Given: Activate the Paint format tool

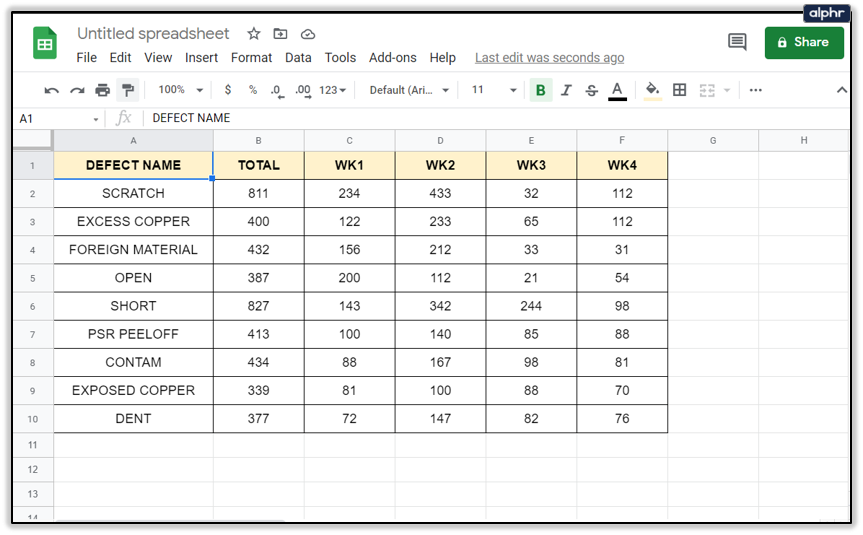Looking at the screenshot, I should point(127,90).
